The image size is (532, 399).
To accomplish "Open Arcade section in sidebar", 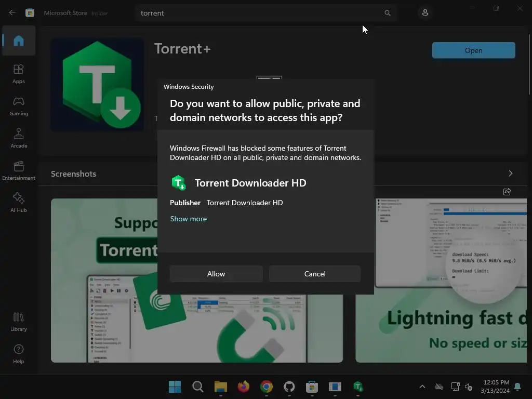I will [19, 138].
